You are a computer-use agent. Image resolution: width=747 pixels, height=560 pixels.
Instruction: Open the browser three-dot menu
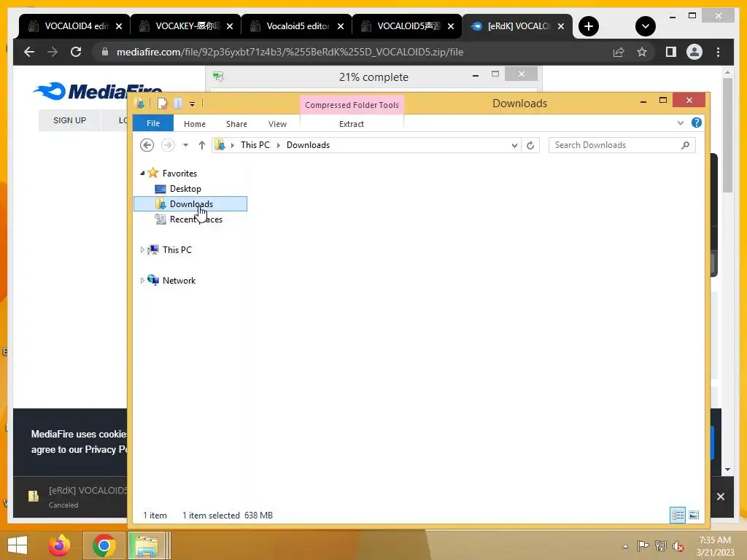pyautogui.click(x=718, y=52)
